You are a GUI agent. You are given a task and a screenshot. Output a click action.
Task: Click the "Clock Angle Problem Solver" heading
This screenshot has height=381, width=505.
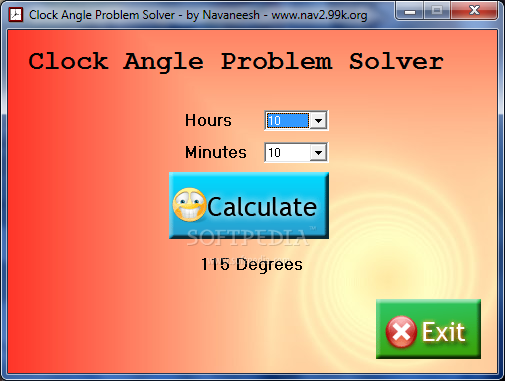coord(236,62)
